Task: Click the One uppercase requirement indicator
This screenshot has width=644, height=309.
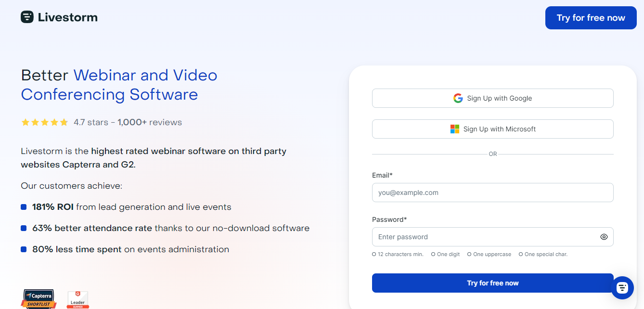Action: pos(489,254)
